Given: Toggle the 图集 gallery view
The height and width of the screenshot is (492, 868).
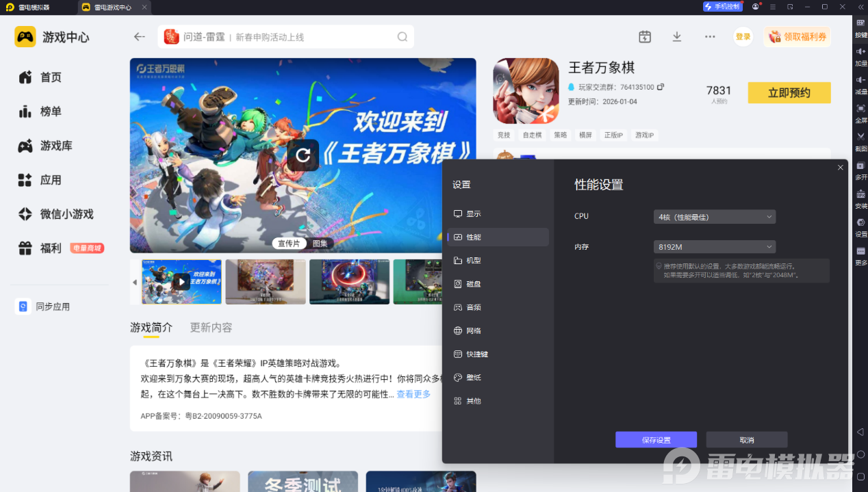Looking at the screenshot, I should tap(320, 244).
